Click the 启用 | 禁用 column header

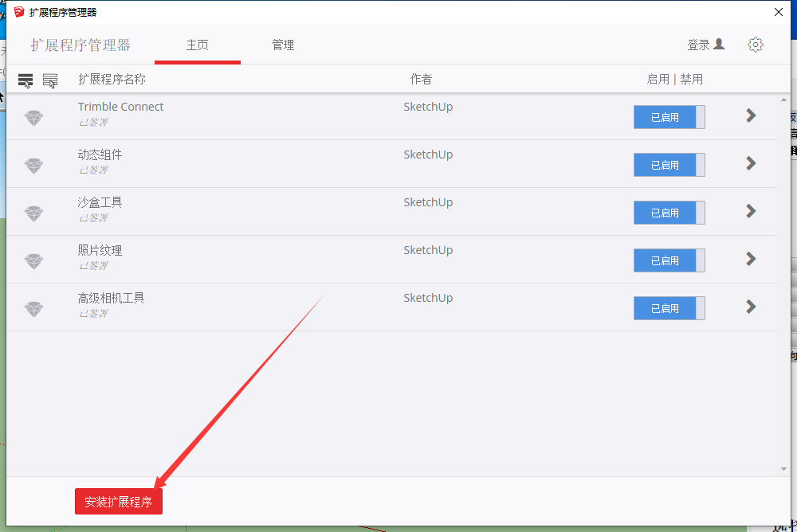[x=675, y=80]
